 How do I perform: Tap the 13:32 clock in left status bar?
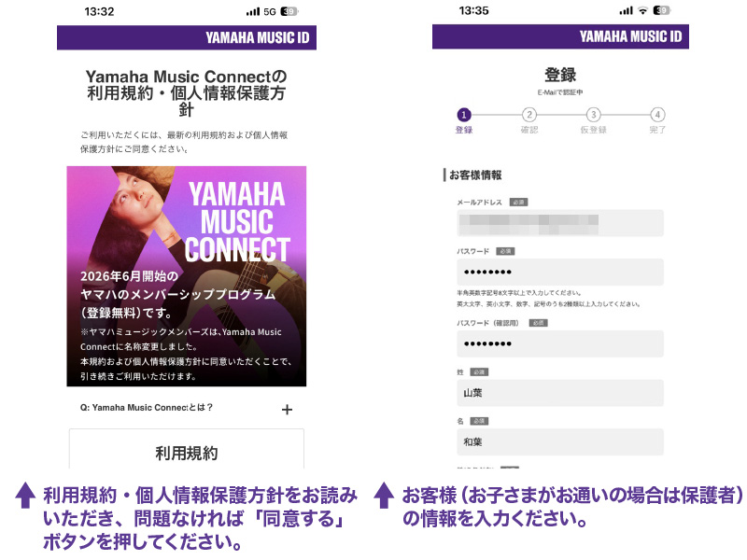pos(99,12)
